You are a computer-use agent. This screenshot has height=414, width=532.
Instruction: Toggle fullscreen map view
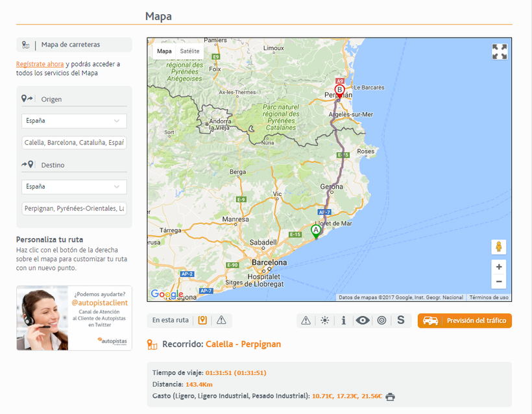pyautogui.click(x=499, y=52)
